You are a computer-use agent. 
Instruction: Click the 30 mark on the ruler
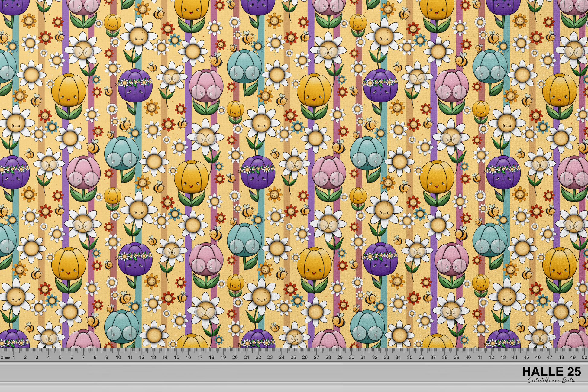tap(351, 358)
